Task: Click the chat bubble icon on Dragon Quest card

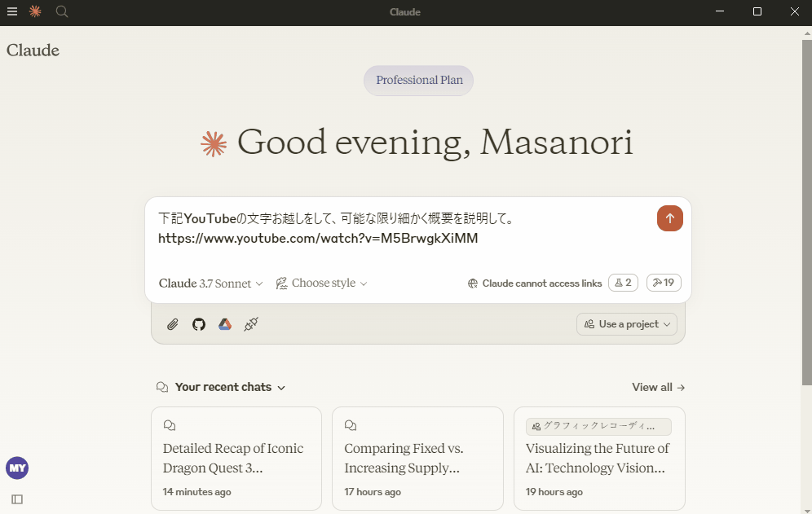Action: [170, 425]
